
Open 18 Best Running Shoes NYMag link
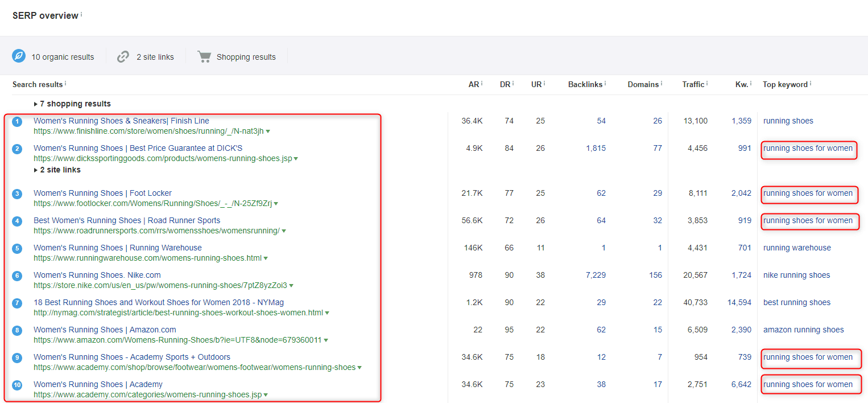click(x=159, y=302)
